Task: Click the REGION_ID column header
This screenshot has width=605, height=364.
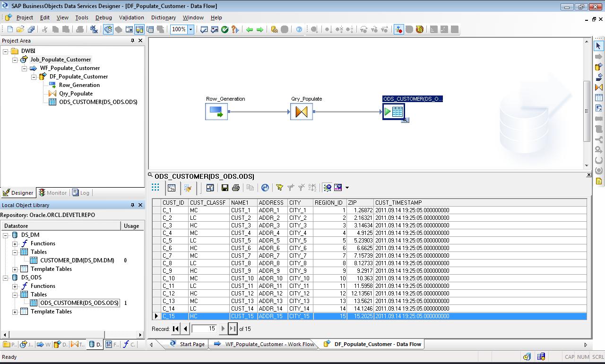Action: (330, 203)
